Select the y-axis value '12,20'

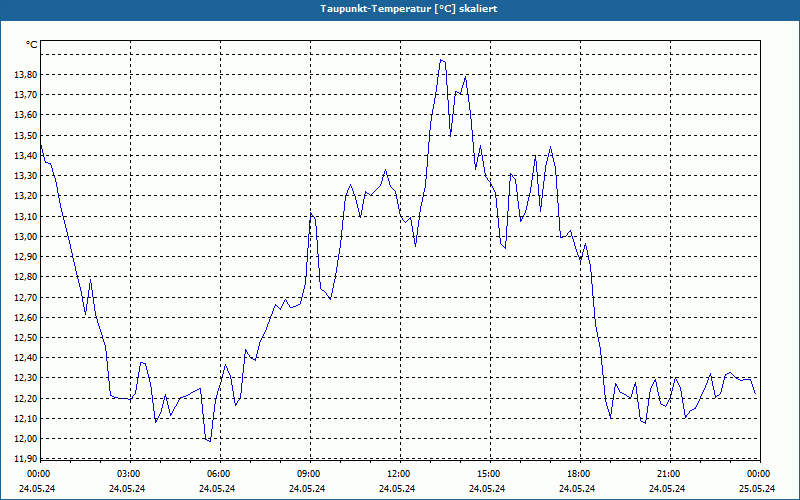click(x=26, y=398)
